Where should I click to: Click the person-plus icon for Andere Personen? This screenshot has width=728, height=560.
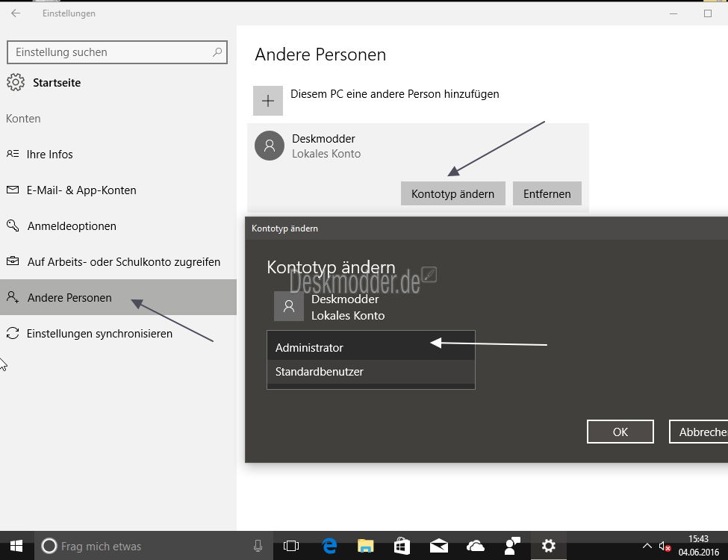pos(13,296)
